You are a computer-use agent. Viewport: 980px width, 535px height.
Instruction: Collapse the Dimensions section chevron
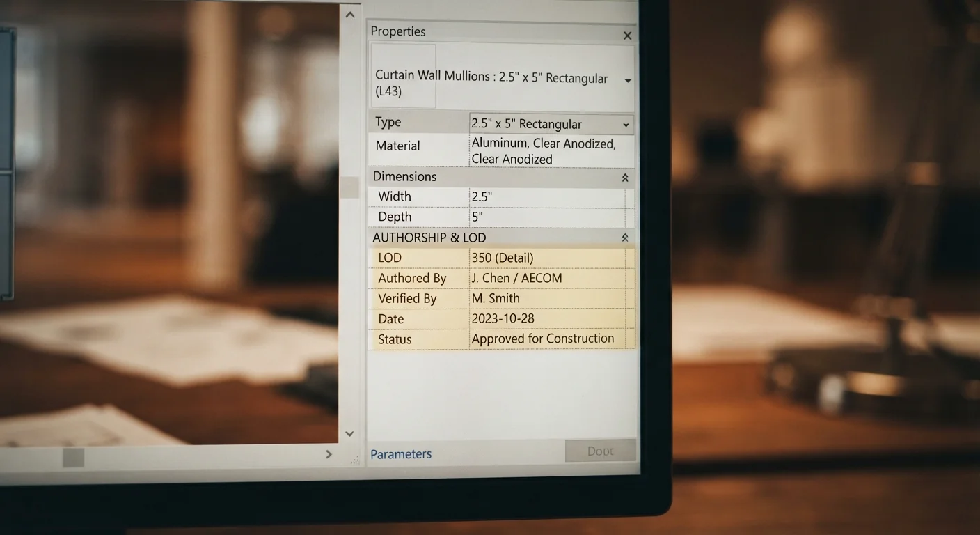coord(625,178)
